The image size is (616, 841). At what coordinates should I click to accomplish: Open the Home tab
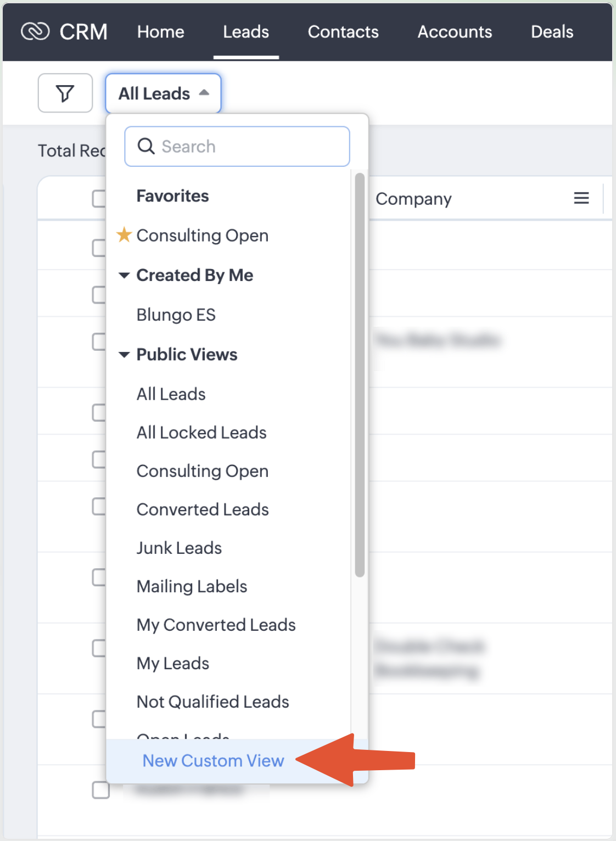click(160, 32)
